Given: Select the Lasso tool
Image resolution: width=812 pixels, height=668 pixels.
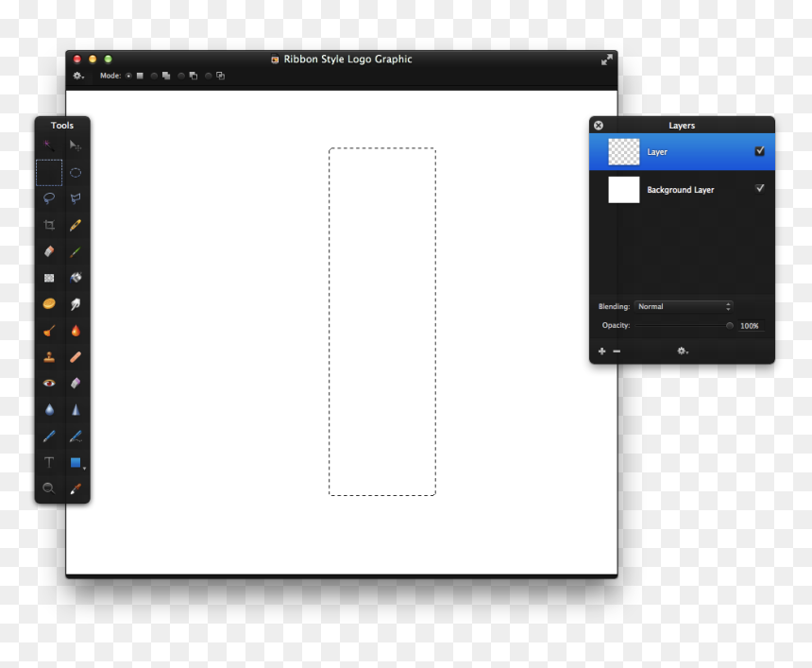Looking at the screenshot, I should 49,198.
